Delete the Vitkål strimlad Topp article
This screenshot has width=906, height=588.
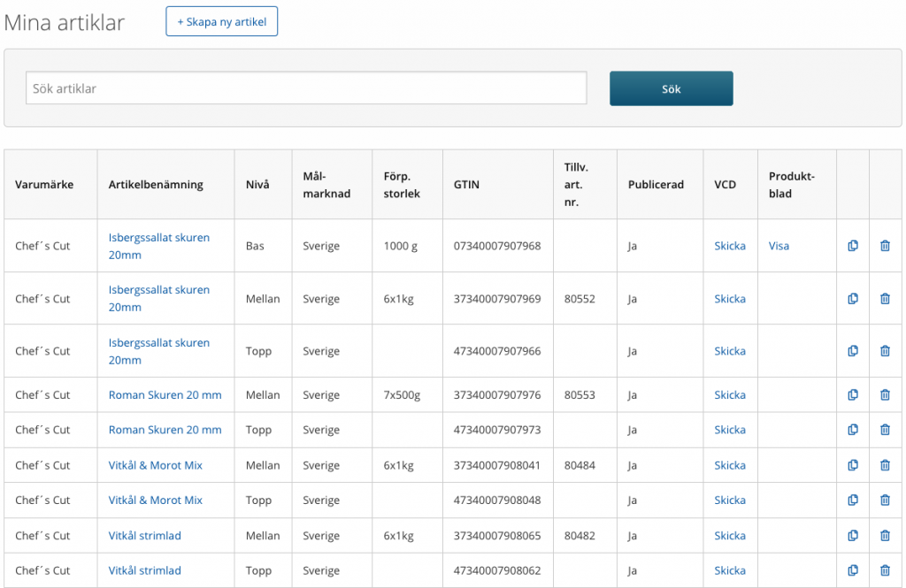click(x=885, y=570)
